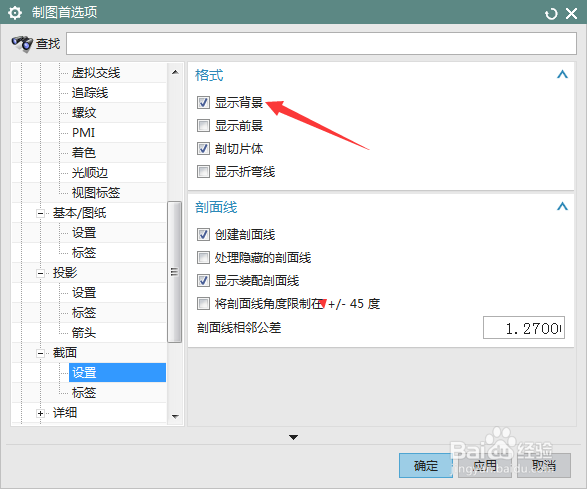Select the PMI tree item

pyautogui.click(x=83, y=133)
